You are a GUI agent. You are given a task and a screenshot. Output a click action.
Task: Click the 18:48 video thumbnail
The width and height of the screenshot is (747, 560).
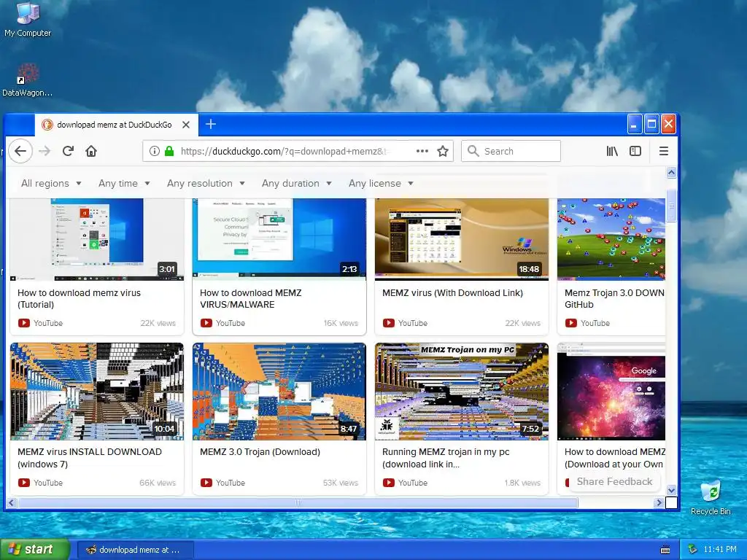coord(462,239)
